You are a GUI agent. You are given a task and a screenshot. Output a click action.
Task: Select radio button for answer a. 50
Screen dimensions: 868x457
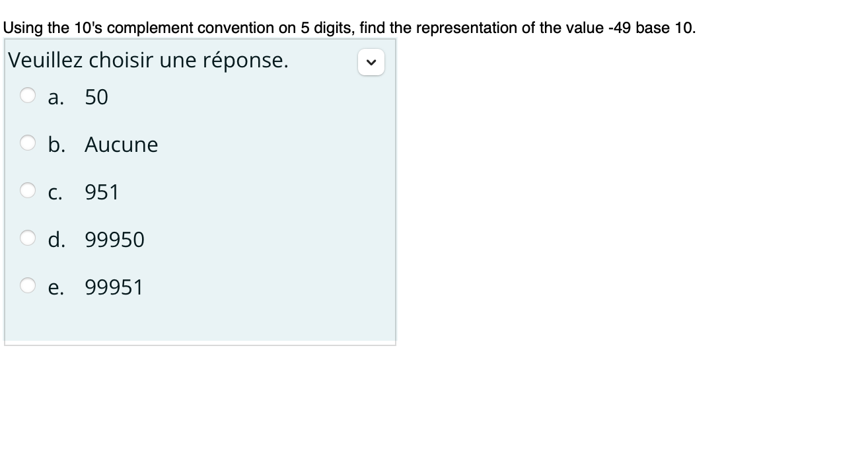click(x=28, y=95)
